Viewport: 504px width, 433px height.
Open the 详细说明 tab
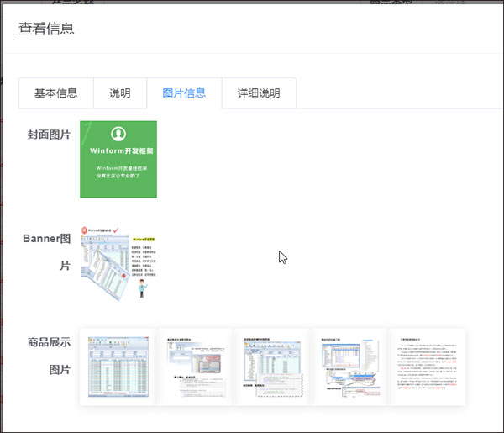[x=259, y=93]
